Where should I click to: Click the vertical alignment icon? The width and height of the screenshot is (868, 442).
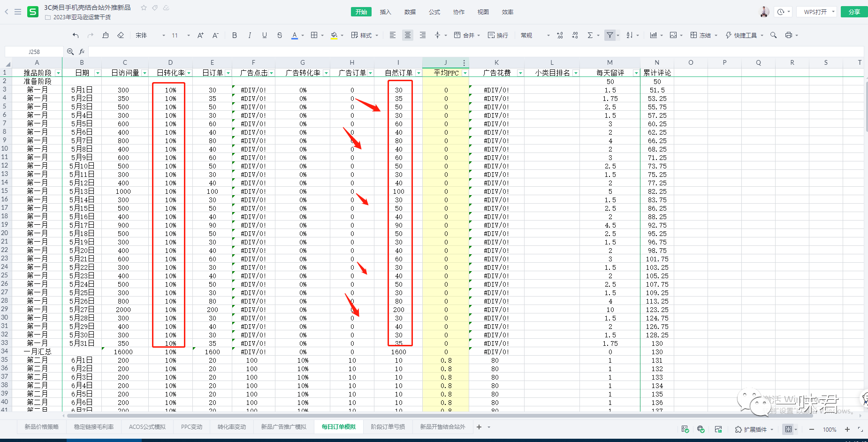coord(438,35)
